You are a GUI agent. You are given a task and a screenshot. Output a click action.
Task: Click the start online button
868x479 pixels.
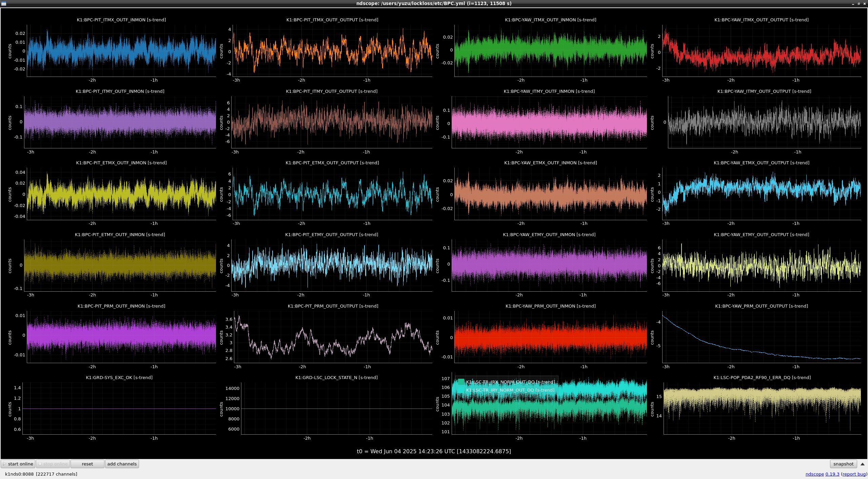pyautogui.click(x=18, y=464)
